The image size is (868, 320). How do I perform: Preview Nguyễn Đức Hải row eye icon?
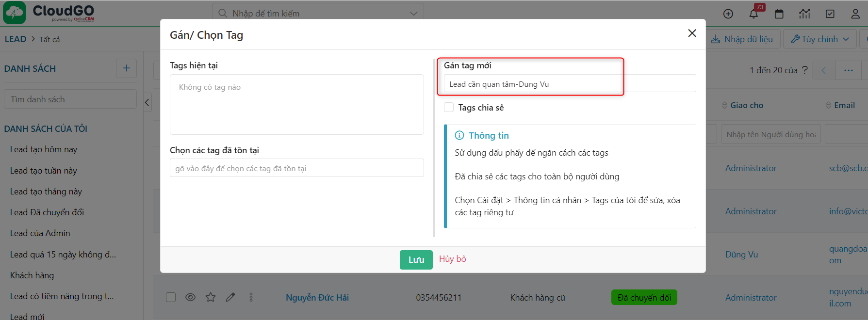click(x=190, y=297)
